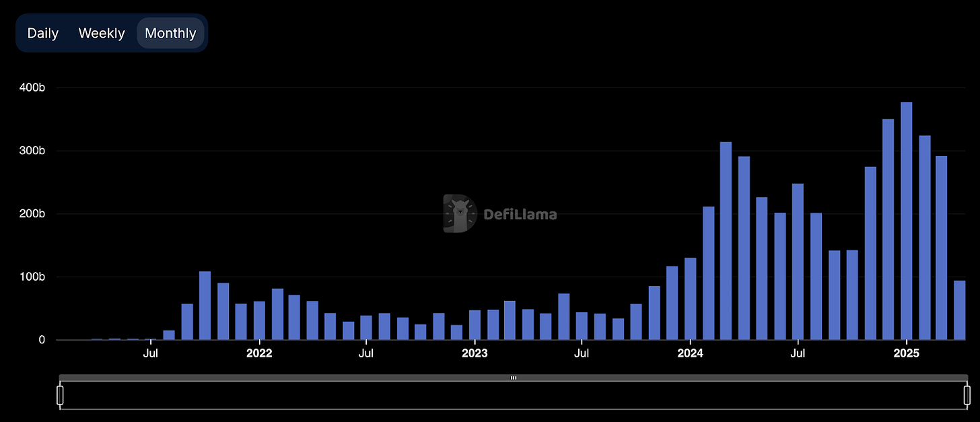Click the DefiLlama watermark text
This screenshot has height=422, width=980.
pyautogui.click(x=520, y=214)
